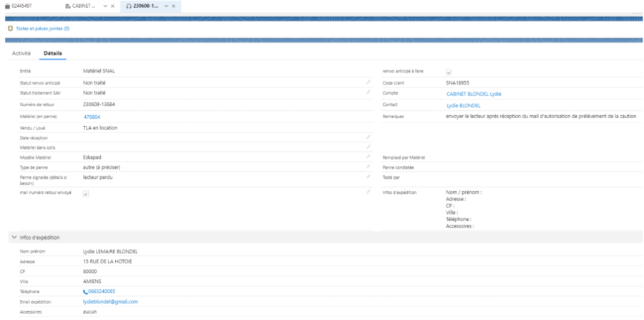Edit Matériel dans colis with pencil icon
The width and height of the screenshot is (644, 320).
click(369, 147)
